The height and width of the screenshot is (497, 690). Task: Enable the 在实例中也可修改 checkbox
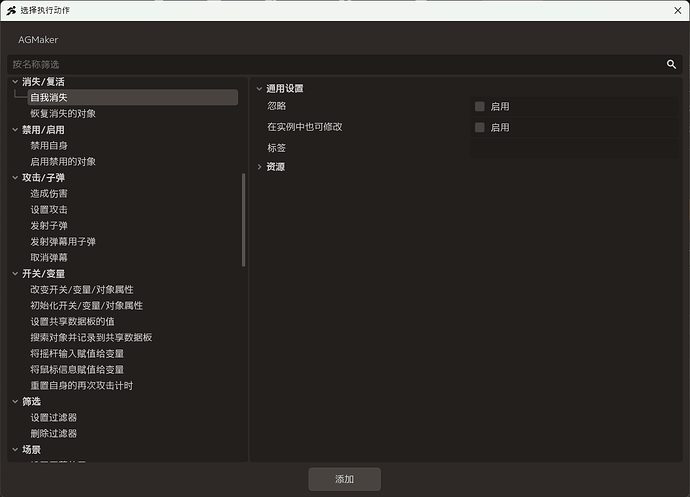pos(480,127)
